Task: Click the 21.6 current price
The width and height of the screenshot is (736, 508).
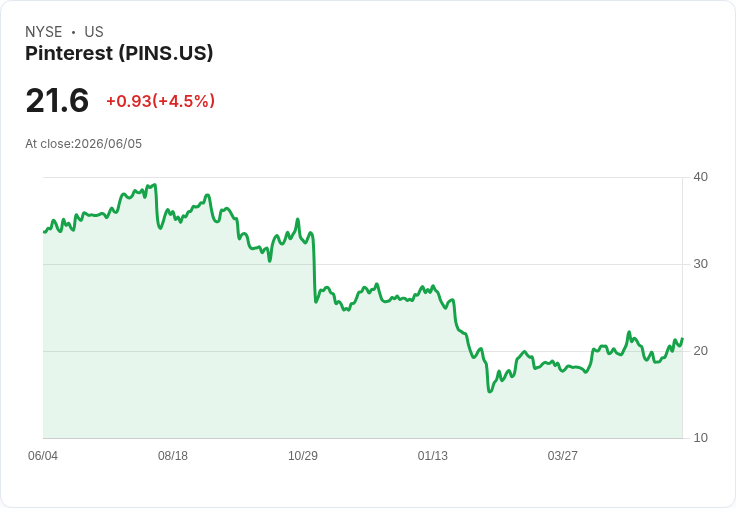Action: point(57,100)
